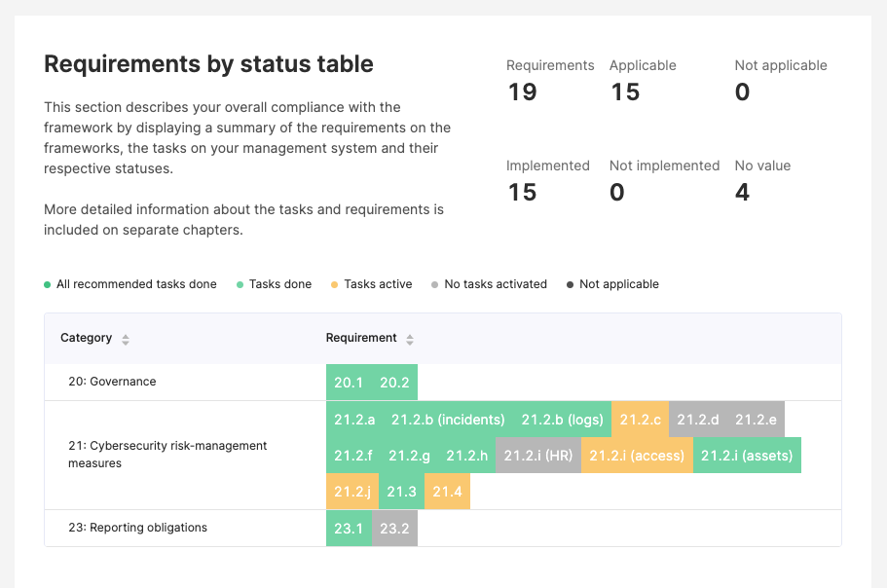This screenshot has width=887, height=588.
Task: Open the 21.2.i (assets) requirement
Action: click(747, 455)
